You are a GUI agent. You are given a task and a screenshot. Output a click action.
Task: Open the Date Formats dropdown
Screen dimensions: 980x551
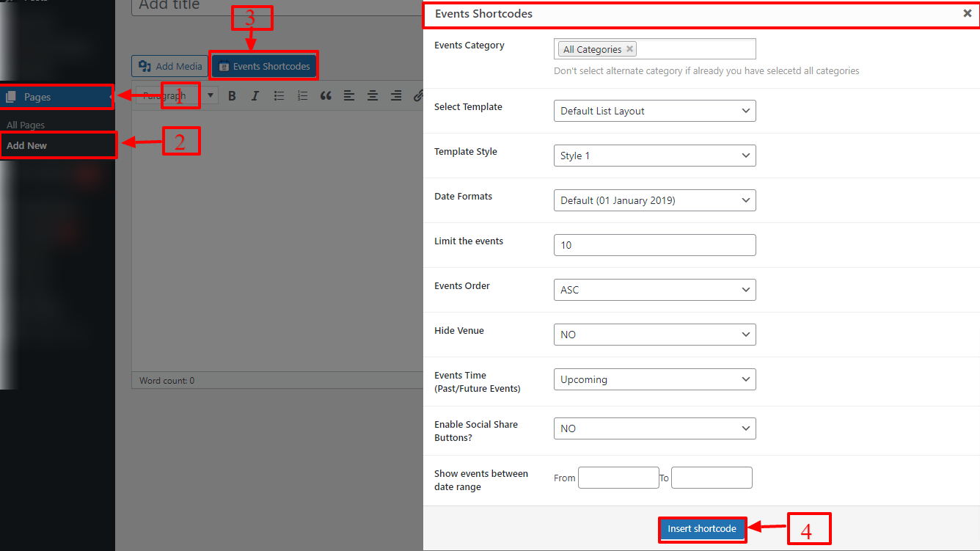click(654, 200)
